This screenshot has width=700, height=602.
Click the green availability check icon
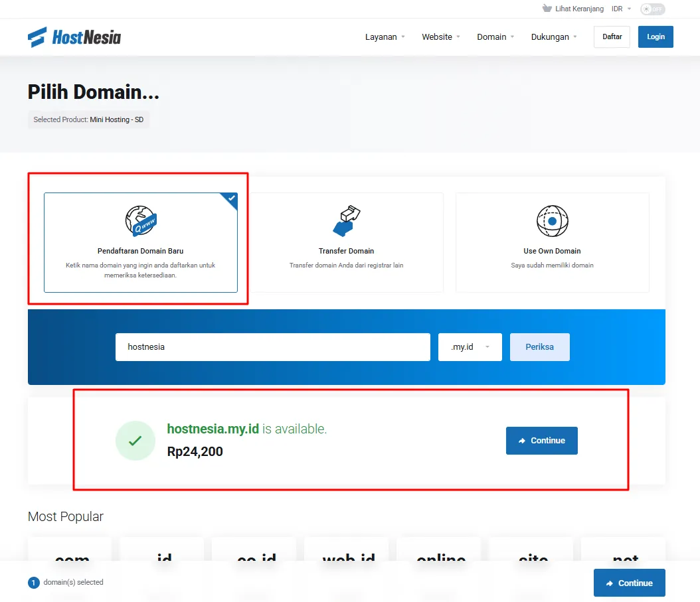(x=135, y=441)
